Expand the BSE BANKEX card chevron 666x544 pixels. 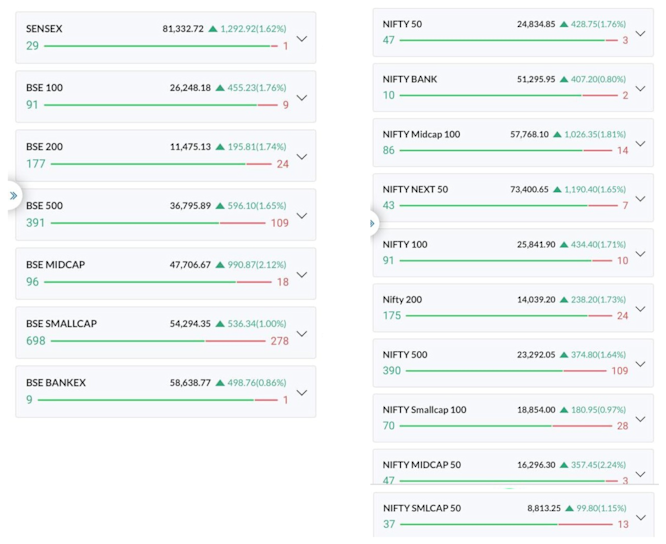point(302,393)
